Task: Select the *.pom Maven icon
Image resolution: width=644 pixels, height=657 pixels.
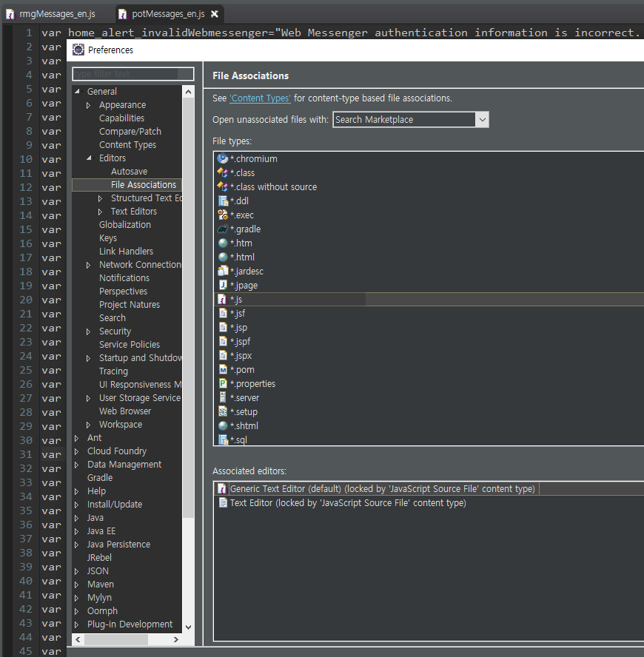Action: pos(223,370)
